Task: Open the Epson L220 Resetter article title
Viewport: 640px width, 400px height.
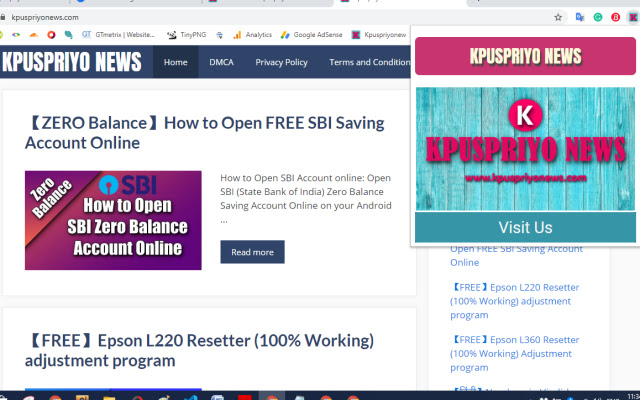Action: click(x=199, y=350)
